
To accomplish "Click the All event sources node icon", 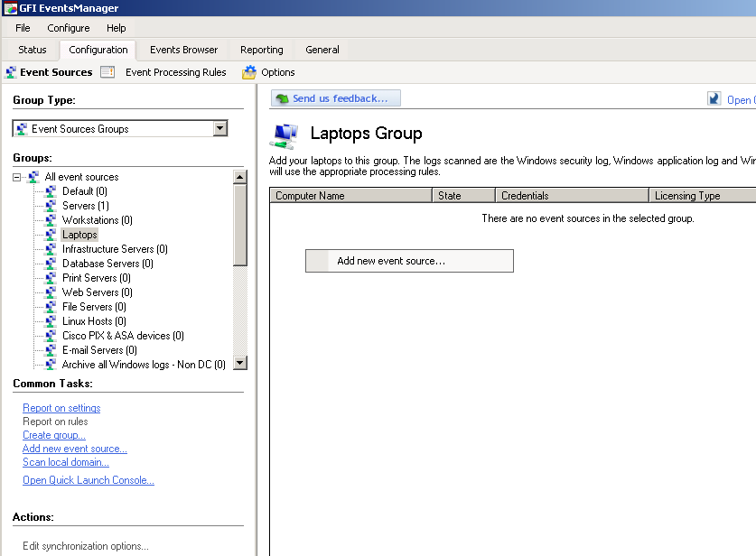I will tap(33, 177).
